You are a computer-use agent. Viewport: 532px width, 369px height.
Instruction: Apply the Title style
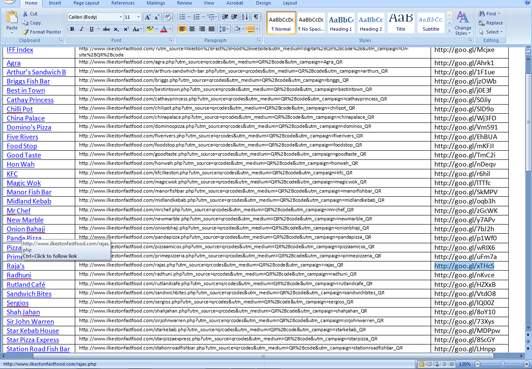(401, 23)
